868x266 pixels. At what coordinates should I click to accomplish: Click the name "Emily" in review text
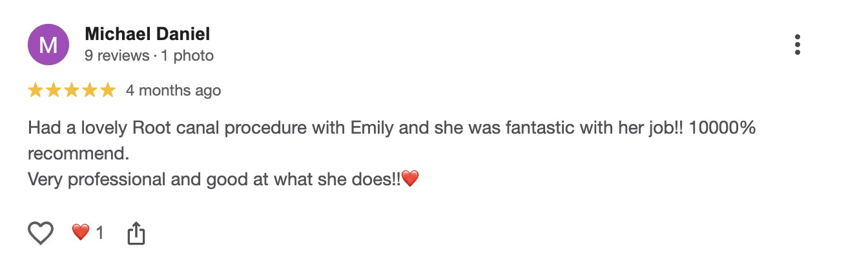(x=372, y=128)
